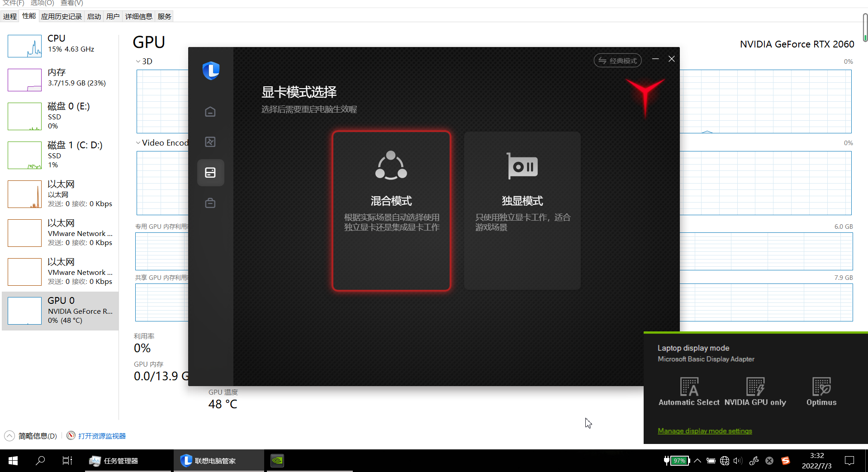Switch to 联想电脑管家 taskbar button
Image resolution: width=868 pixels, height=472 pixels.
[x=219, y=461]
